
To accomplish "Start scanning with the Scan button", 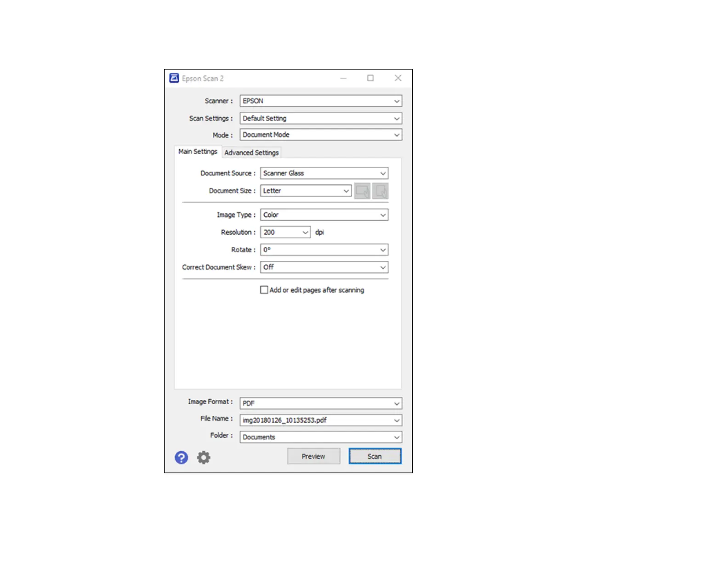I will pos(375,456).
